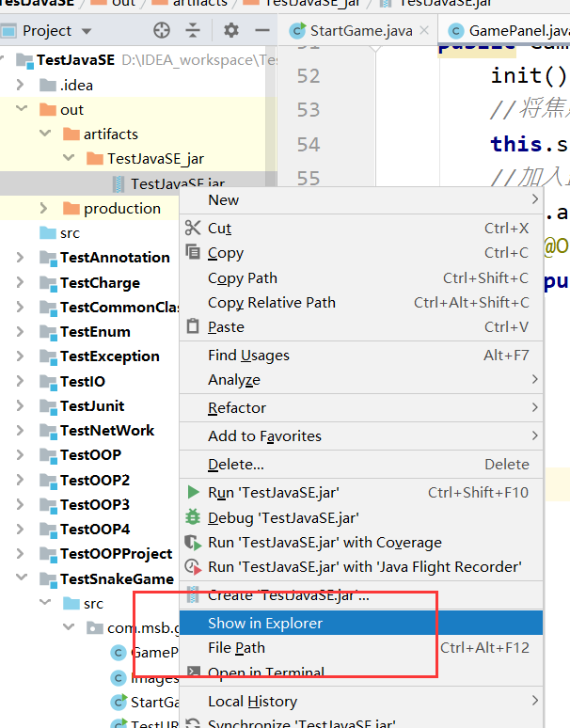Click the TestOOP module folder icon
The image size is (570, 728).
tap(48, 455)
